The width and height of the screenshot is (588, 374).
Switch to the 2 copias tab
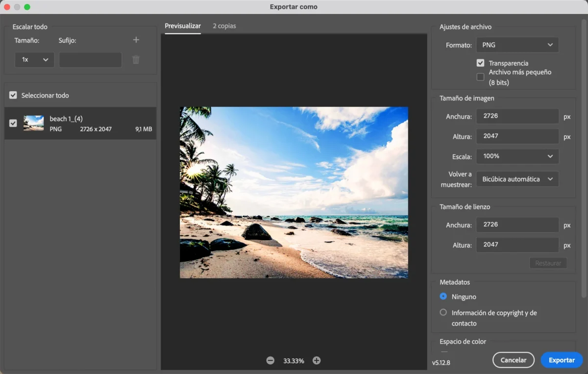[224, 26]
